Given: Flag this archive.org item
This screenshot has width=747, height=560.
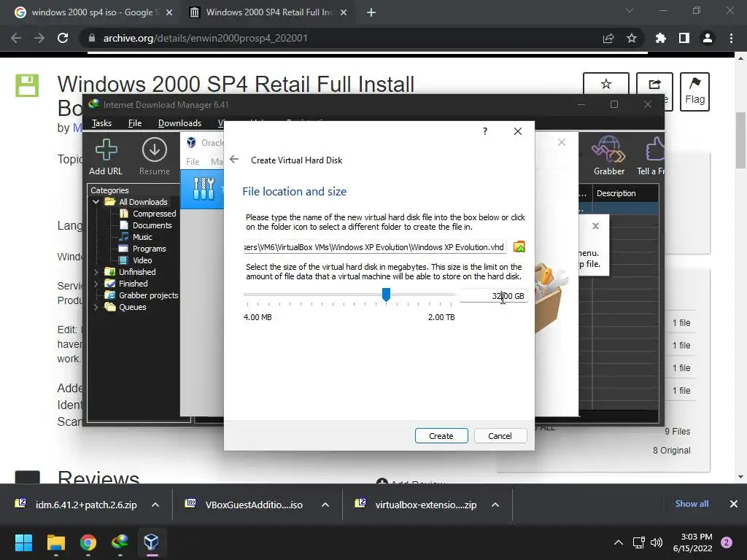Looking at the screenshot, I should [x=694, y=91].
